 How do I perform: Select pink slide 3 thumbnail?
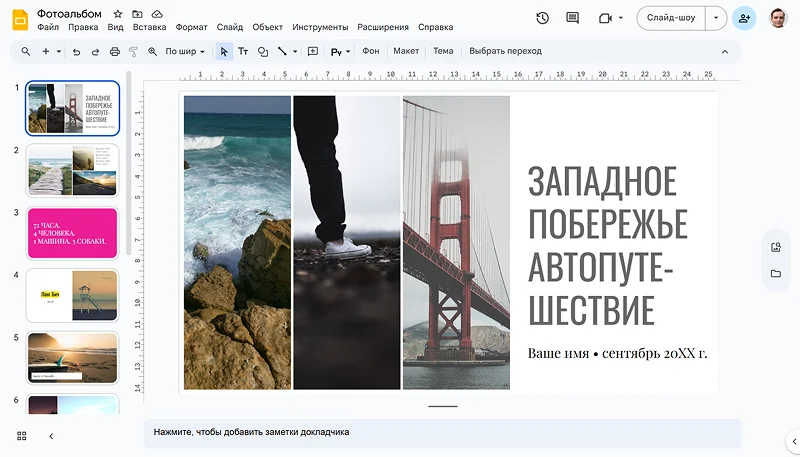point(72,233)
